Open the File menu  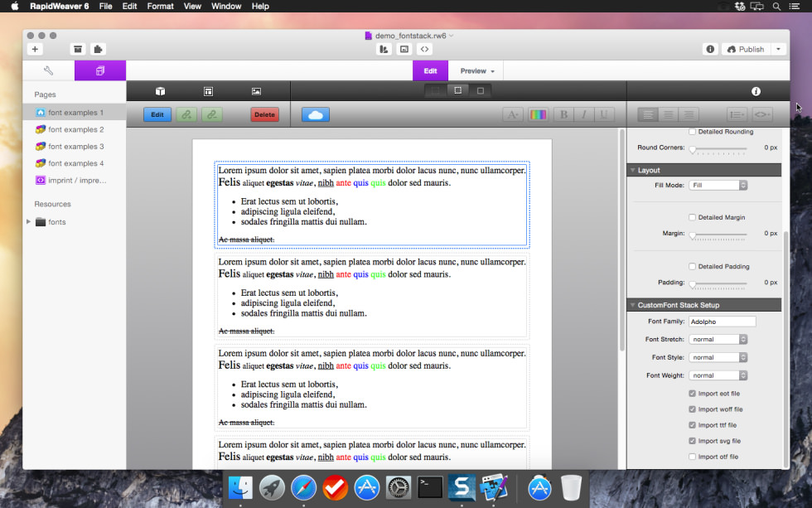click(106, 6)
